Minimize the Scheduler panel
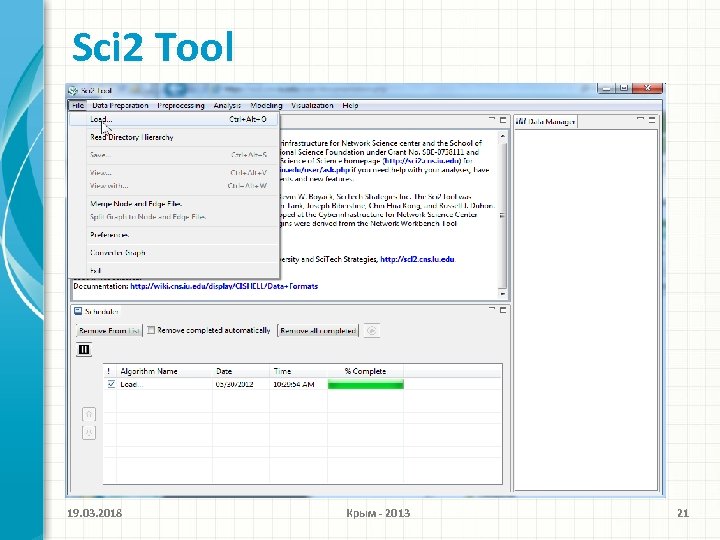 pyautogui.click(x=492, y=309)
